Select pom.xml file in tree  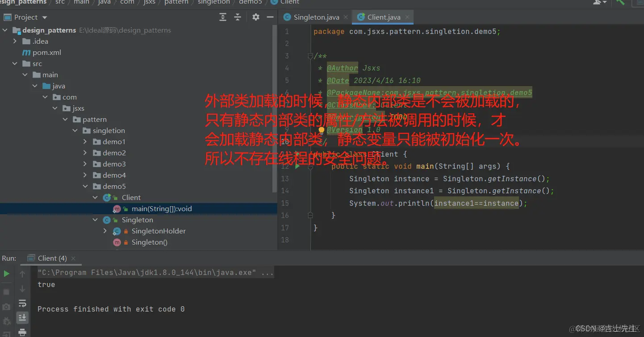coord(47,52)
